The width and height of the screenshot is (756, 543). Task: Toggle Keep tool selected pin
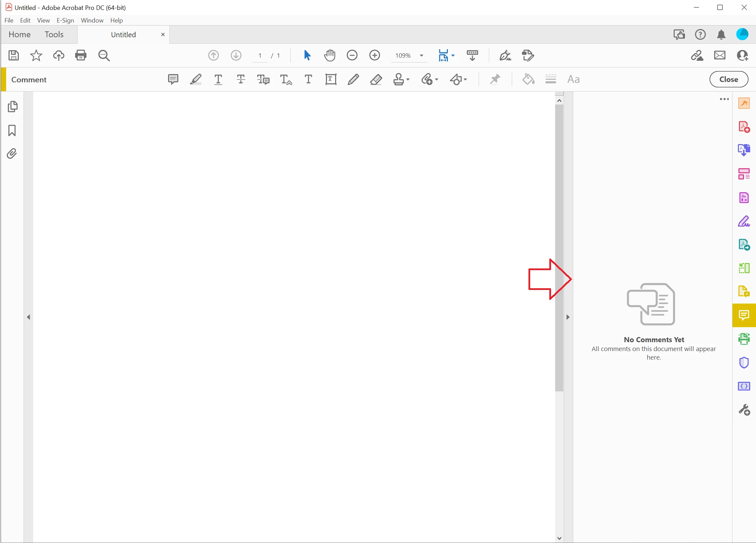coord(495,79)
